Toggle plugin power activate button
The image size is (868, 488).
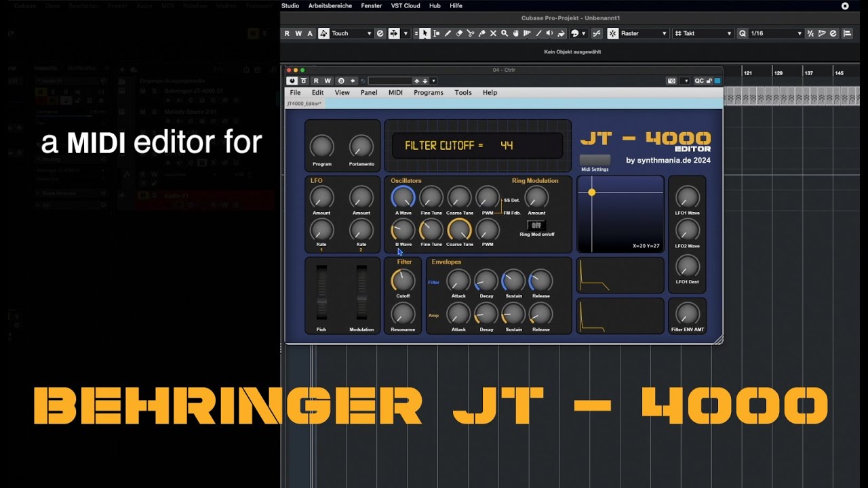(292, 81)
